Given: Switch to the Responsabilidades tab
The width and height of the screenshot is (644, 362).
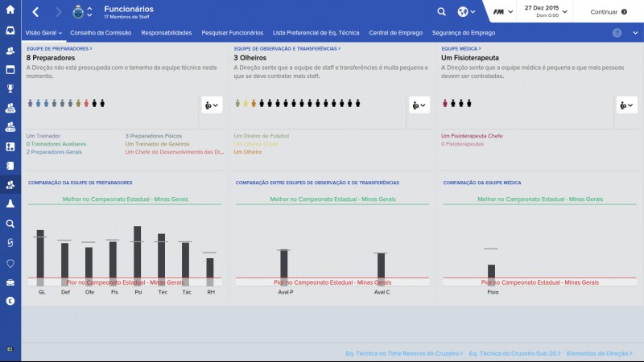Looking at the screenshot, I should (166, 33).
